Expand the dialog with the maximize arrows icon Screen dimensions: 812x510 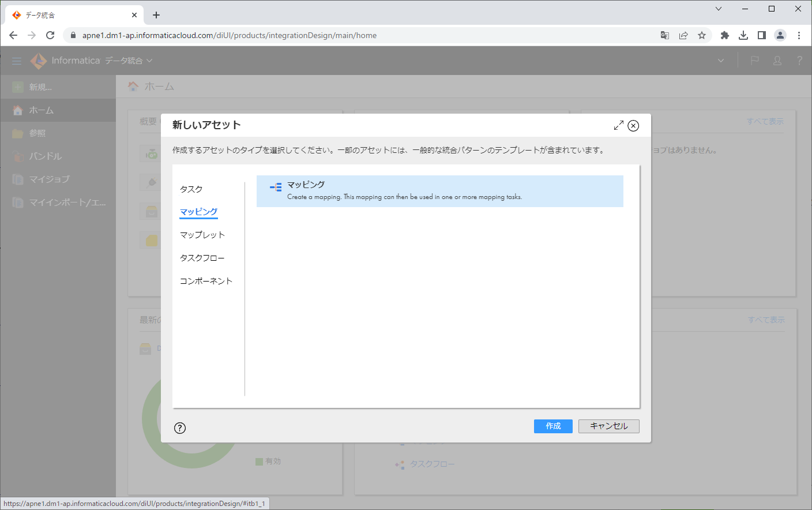619,126
